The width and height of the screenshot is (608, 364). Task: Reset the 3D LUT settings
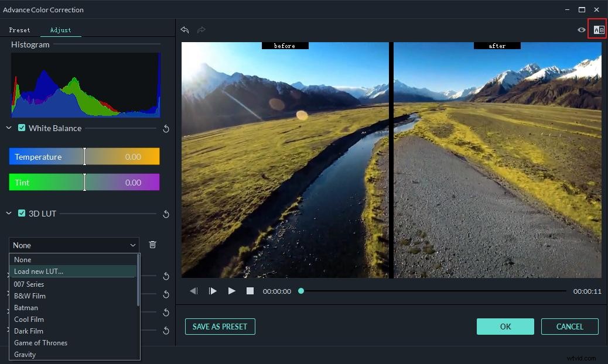(x=166, y=214)
